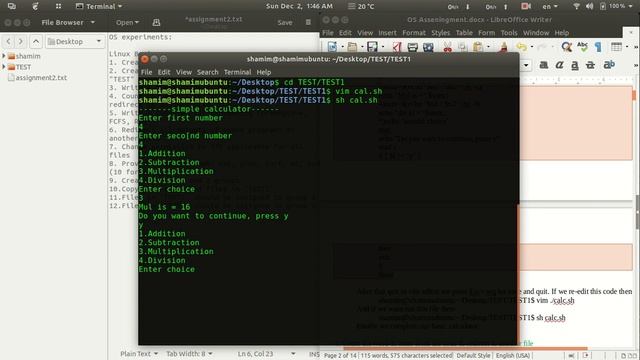Open the Terminal window File menu

coord(146,72)
